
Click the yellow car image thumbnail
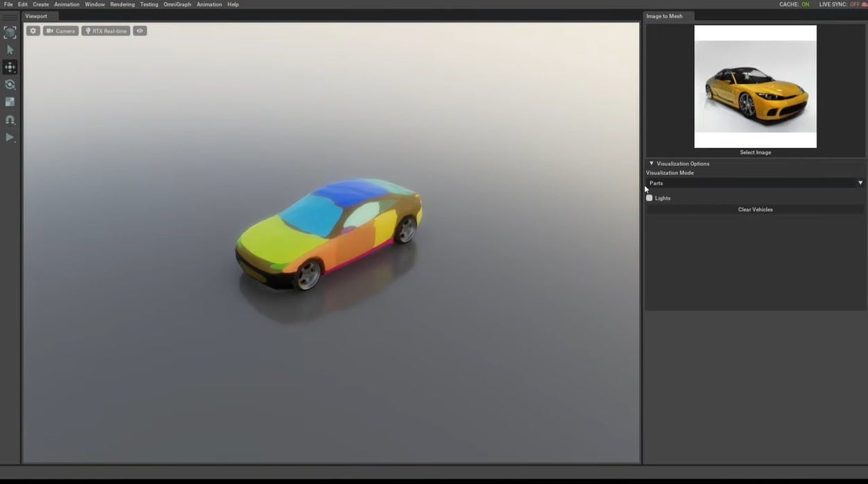pos(755,87)
